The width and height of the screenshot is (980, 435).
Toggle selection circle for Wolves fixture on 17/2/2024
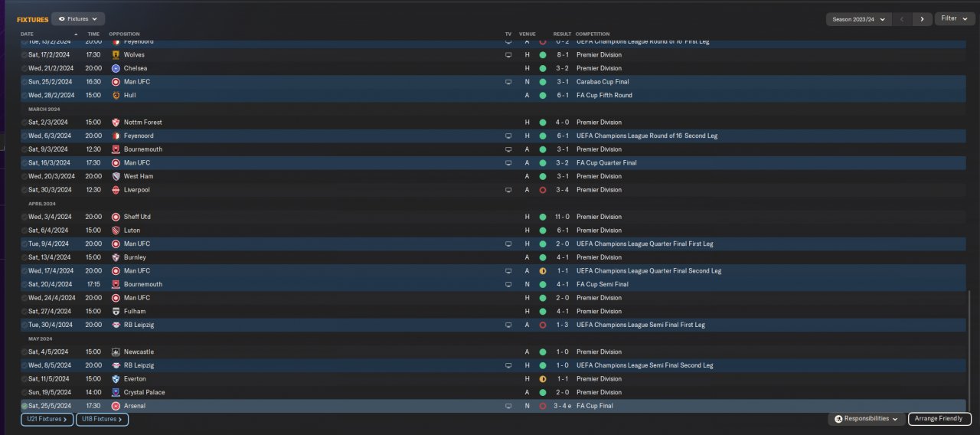point(24,55)
